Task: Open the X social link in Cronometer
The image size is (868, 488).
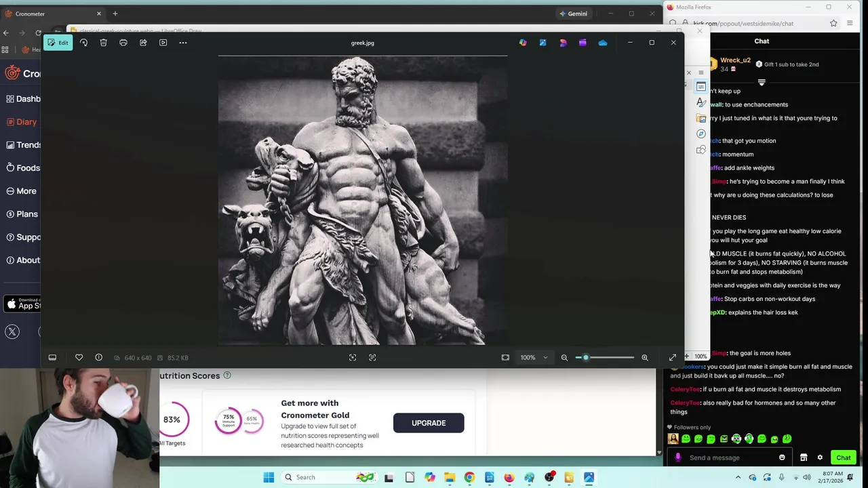Action: [x=12, y=331]
